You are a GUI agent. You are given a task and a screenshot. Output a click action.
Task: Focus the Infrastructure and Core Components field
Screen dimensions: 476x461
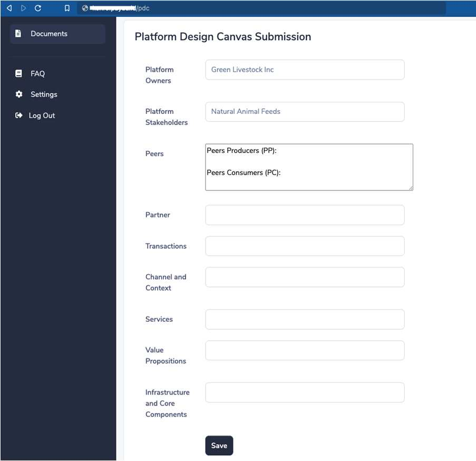tap(305, 392)
